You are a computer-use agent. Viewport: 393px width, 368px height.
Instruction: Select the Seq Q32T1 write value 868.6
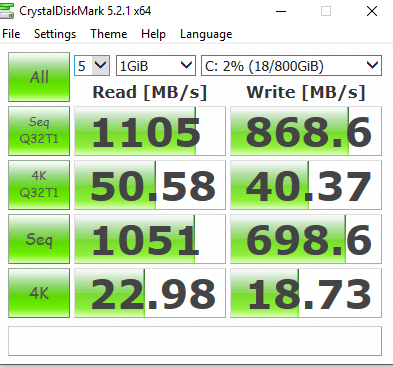tap(306, 131)
